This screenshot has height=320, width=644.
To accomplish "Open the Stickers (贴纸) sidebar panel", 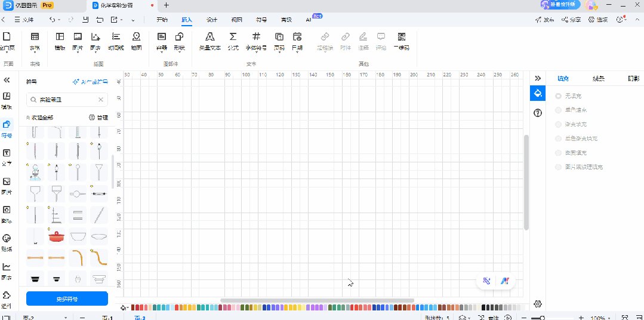I will click(7, 241).
